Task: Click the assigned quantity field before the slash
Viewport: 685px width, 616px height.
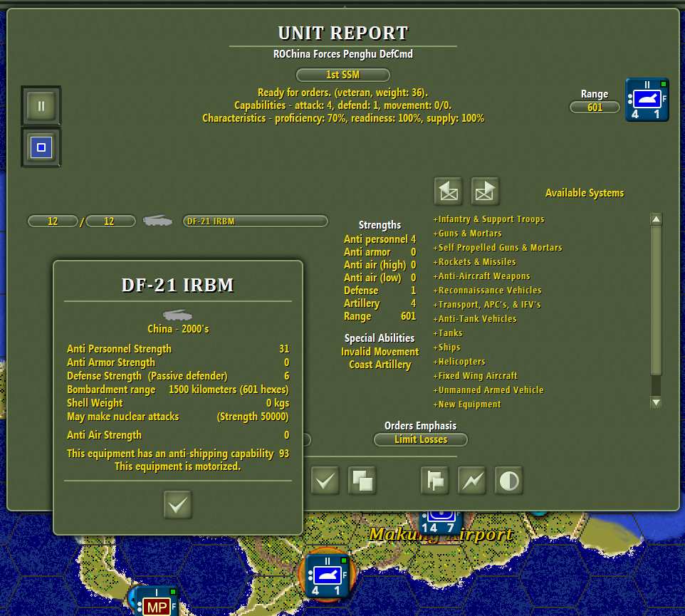Action: coord(53,221)
